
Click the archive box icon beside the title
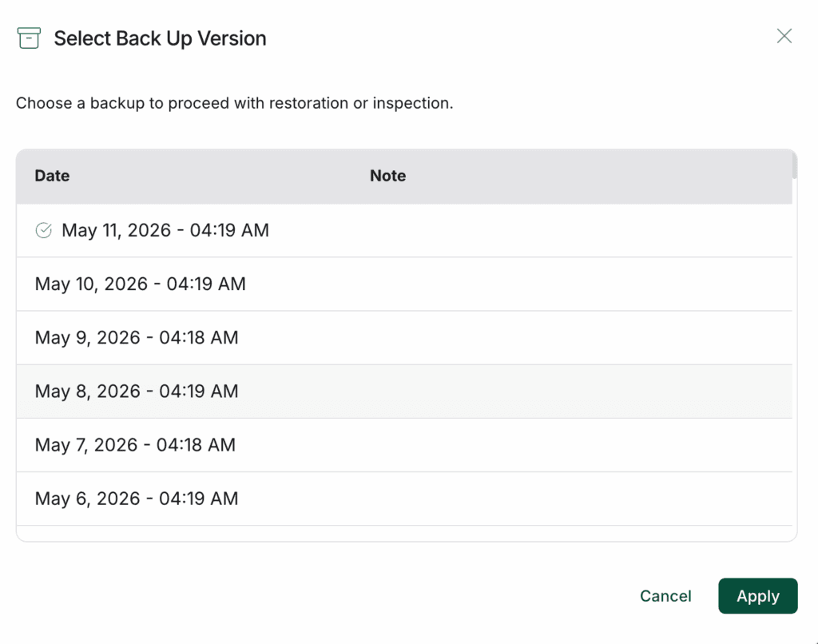[29, 38]
